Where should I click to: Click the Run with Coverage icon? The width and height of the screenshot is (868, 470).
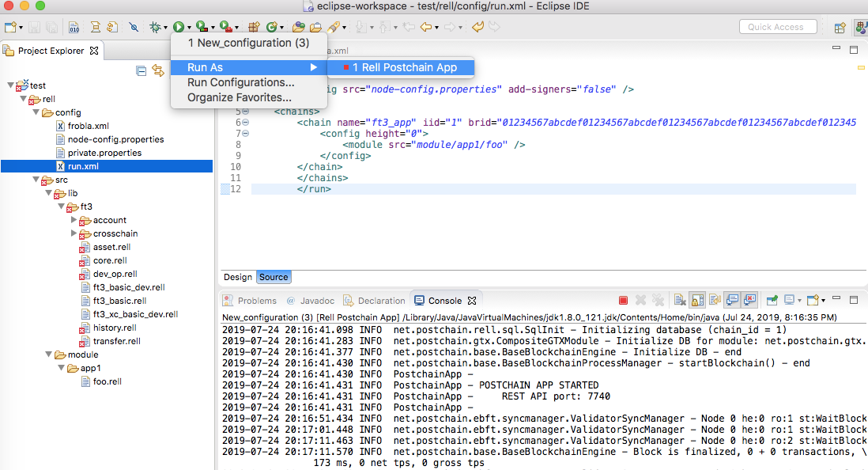pos(202,27)
